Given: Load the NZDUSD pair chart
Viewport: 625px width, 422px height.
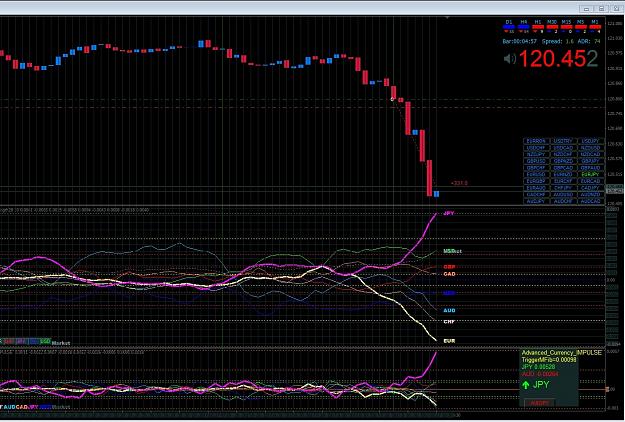Looking at the screenshot, I should 591,148.
